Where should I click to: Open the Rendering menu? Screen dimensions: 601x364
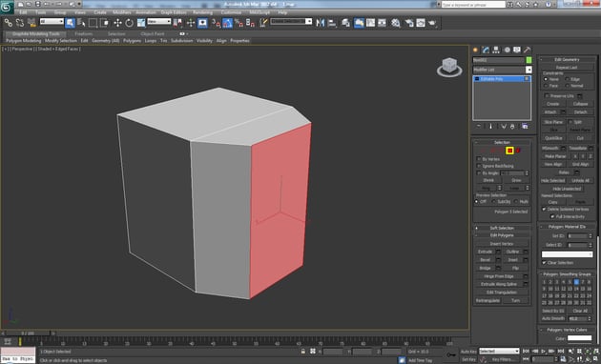202,12
